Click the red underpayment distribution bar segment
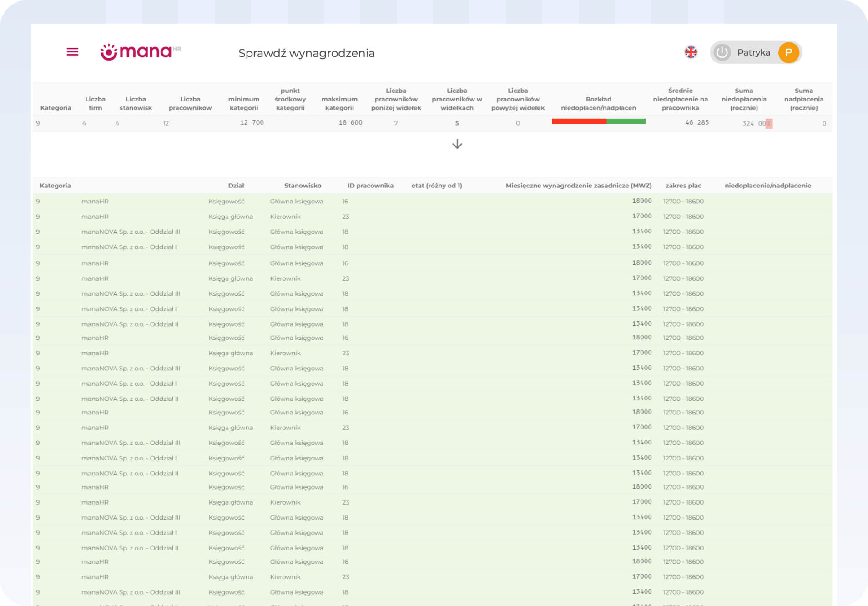The width and height of the screenshot is (868, 606). coord(578,121)
